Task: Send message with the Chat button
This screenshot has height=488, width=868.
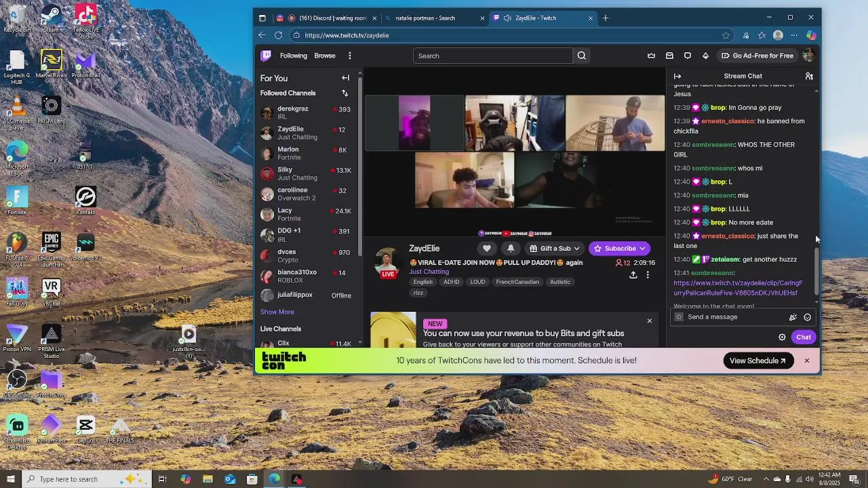Action: [804, 337]
